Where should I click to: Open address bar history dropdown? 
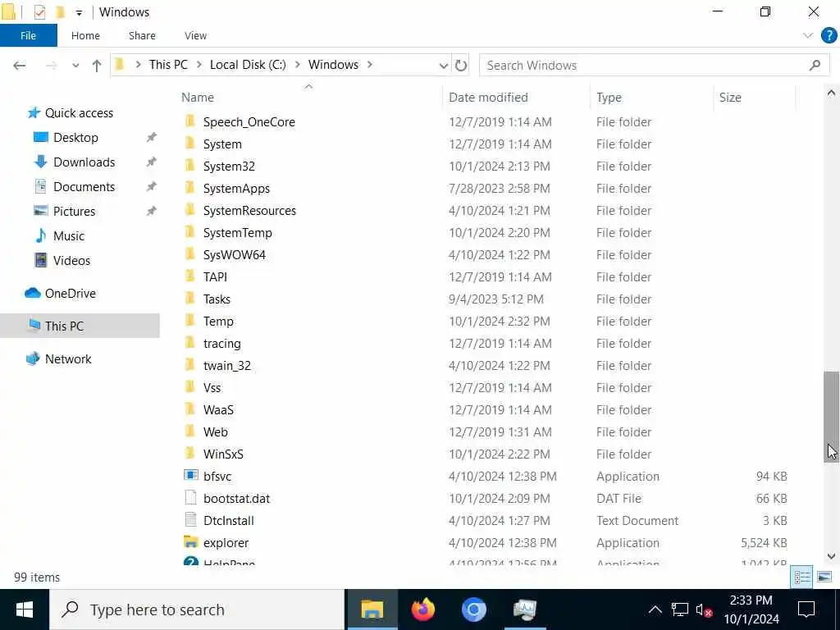(444, 66)
